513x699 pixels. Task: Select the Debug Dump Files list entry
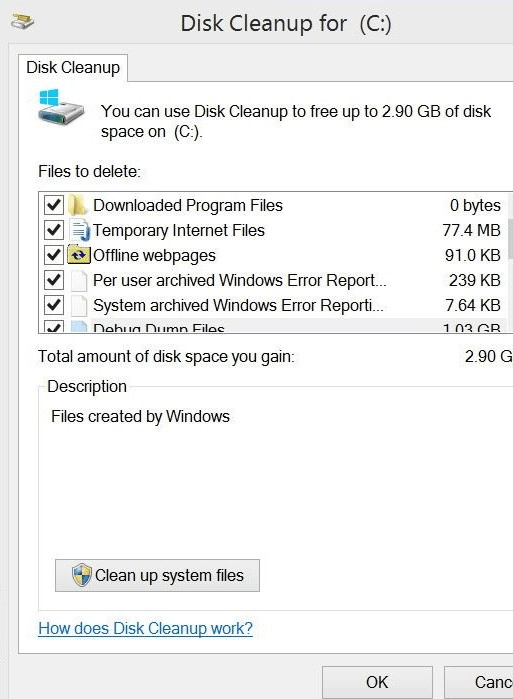tap(273, 327)
